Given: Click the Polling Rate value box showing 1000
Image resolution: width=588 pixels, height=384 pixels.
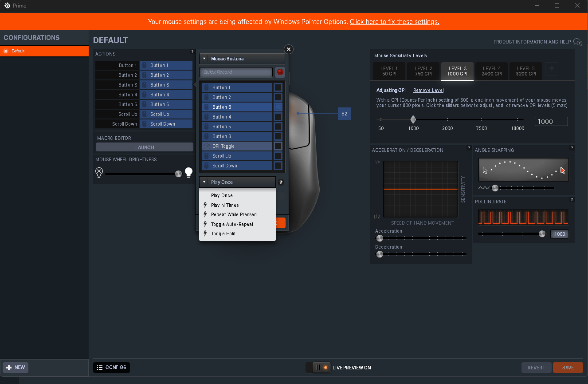Looking at the screenshot, I should [x=560, y=234].
